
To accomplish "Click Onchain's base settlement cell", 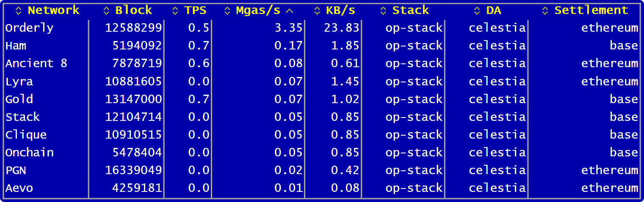I will coord(624,152).
